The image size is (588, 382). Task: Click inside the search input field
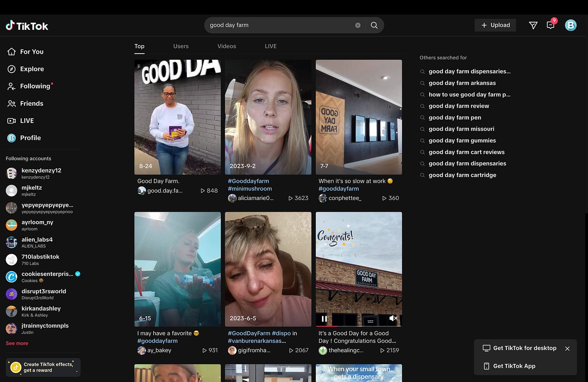tap(279, 25)
